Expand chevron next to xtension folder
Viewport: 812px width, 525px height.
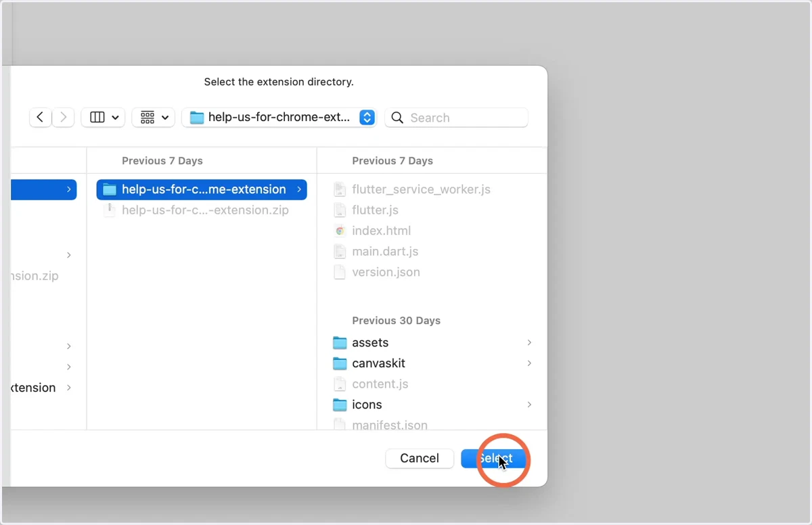(x=69, y=388)
